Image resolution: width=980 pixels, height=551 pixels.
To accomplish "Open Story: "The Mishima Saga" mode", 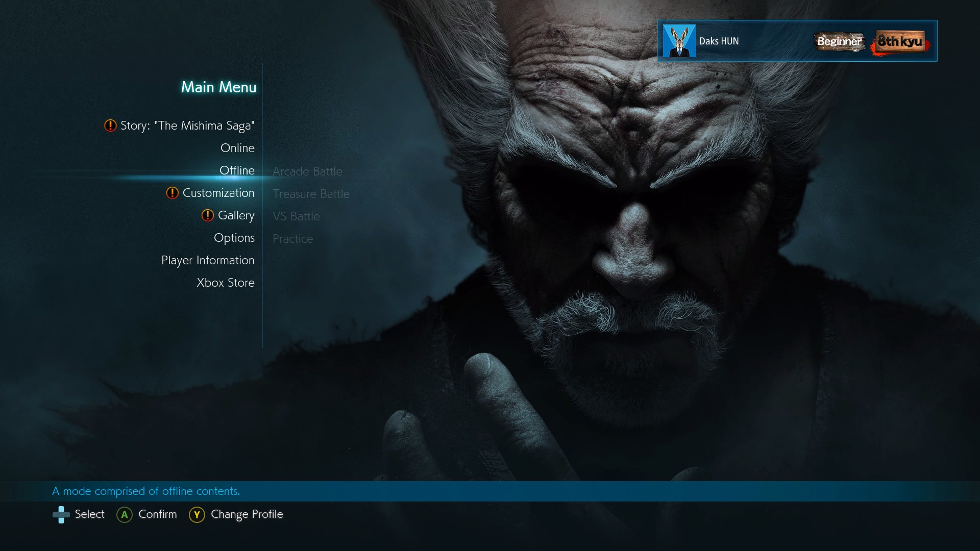I will [x=187, y=126].
